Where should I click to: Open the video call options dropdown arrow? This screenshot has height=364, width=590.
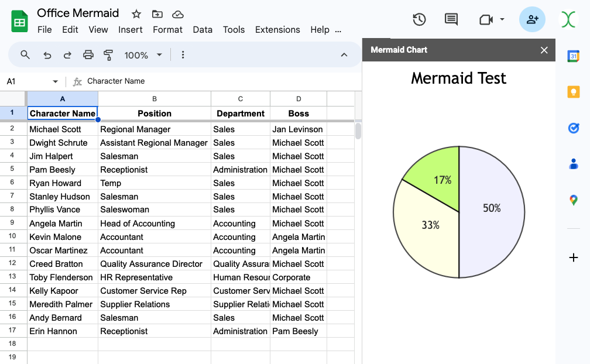click(x=502, y=20)
